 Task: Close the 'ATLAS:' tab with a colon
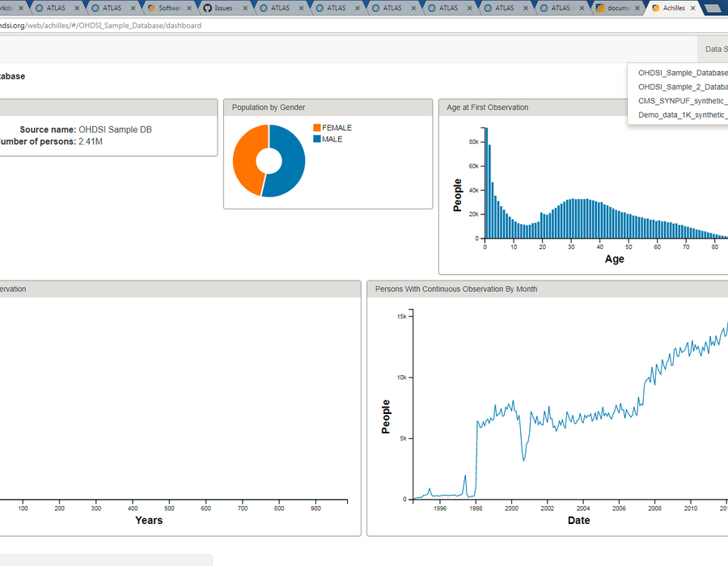(582, 8)
